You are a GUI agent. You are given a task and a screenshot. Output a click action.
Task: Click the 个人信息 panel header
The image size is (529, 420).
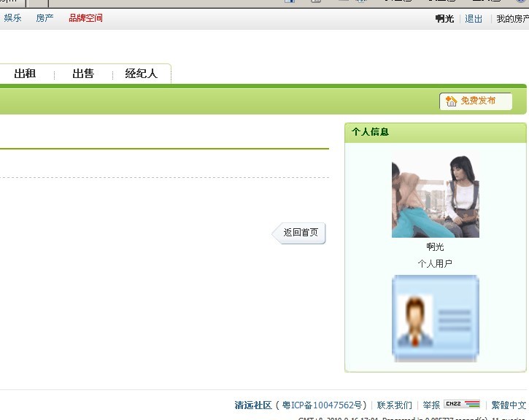tap(435, 132)
